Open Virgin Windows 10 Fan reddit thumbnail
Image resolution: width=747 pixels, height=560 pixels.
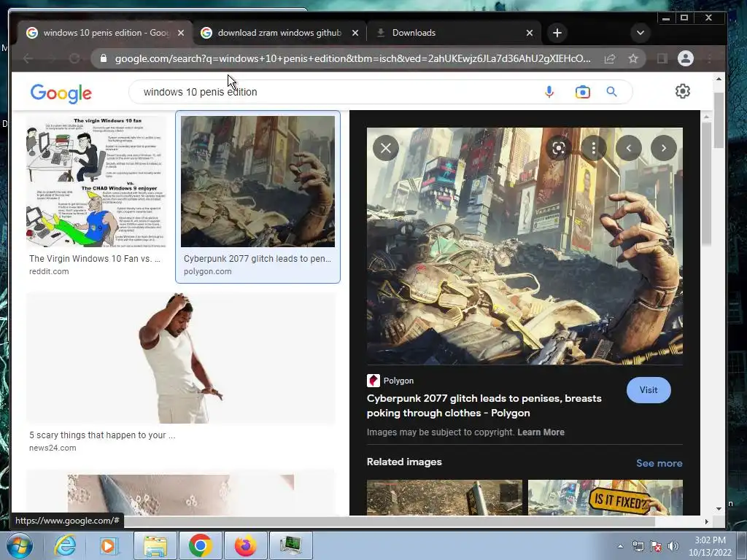(96, 182)
